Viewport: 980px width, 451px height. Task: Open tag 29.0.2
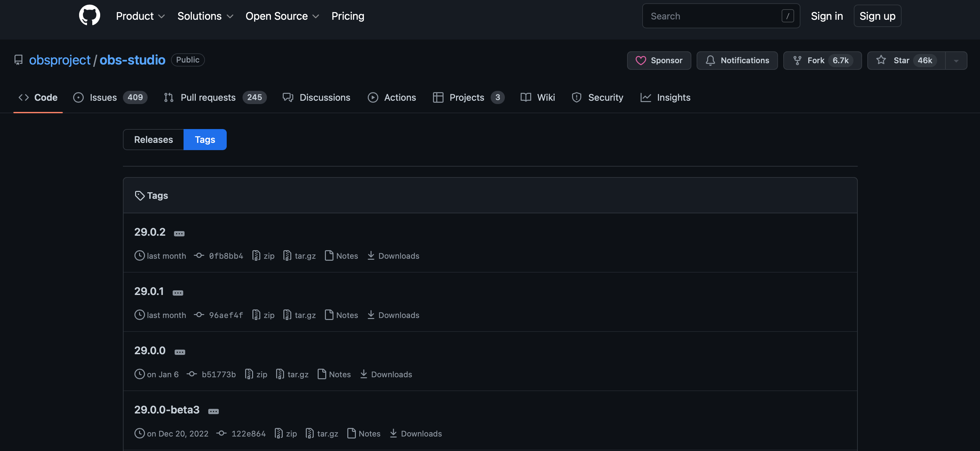pos(150,232)
